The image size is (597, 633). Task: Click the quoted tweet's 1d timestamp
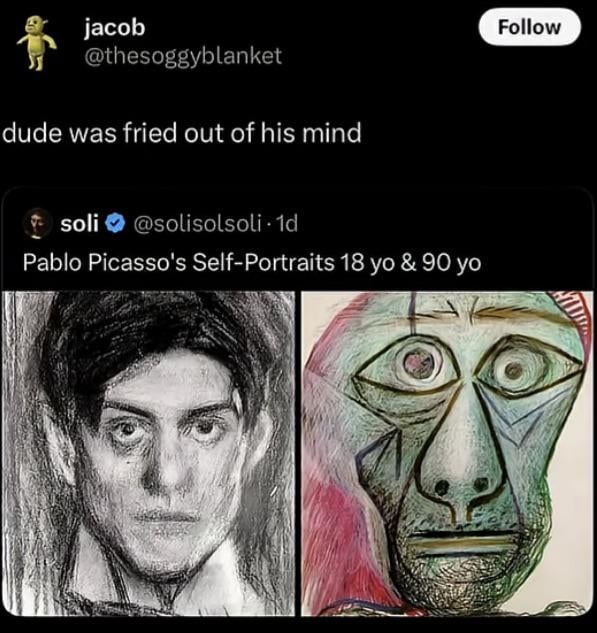click(286, 223)
